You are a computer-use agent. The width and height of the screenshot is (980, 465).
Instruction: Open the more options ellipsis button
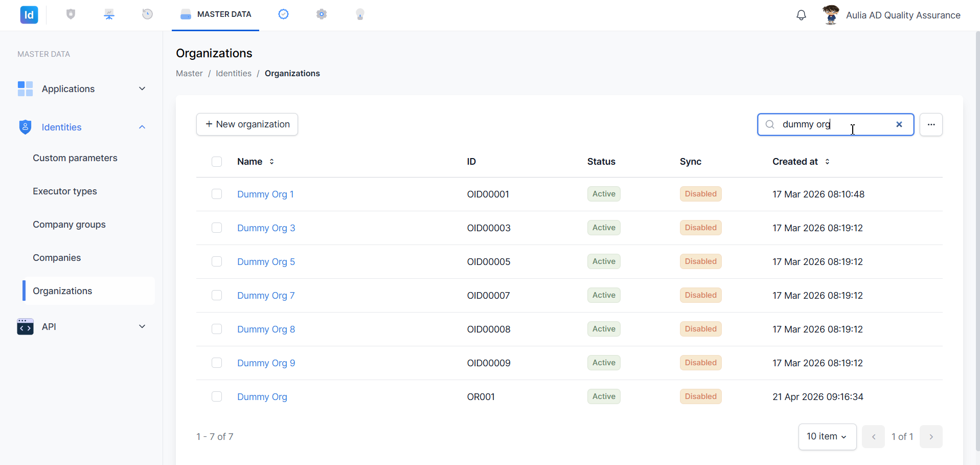pyautogui.click(x=931, y=124)
